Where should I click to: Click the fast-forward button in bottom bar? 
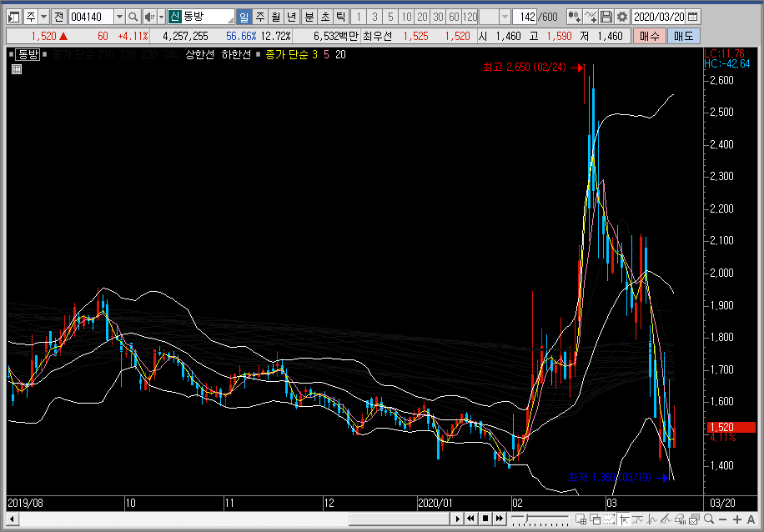500,519
